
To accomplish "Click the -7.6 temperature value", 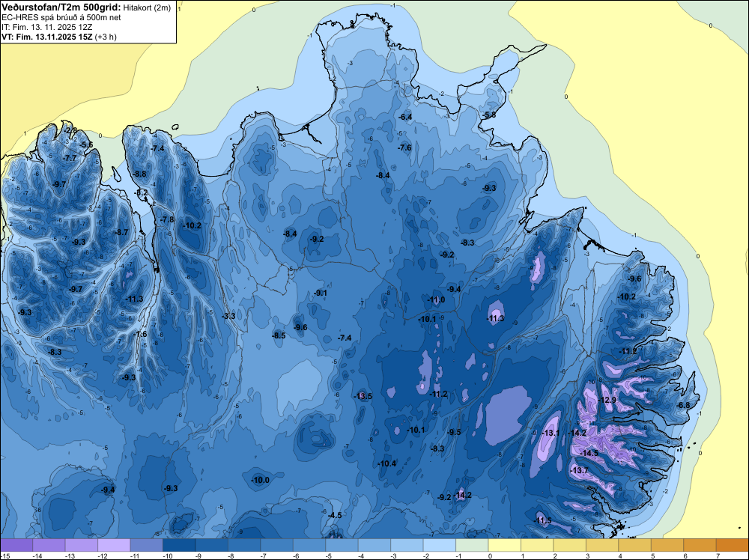I will pyautogui.click(x=404, y=147).
